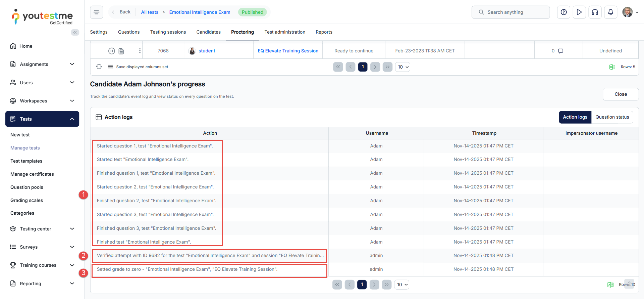Open the Test administration tab

(x=285, y=32)
